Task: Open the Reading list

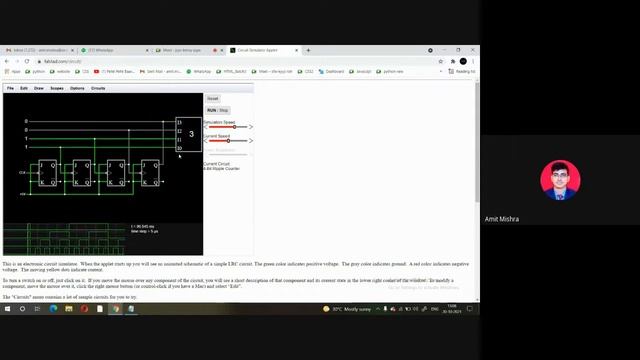Action: click(x=462, y=71)
